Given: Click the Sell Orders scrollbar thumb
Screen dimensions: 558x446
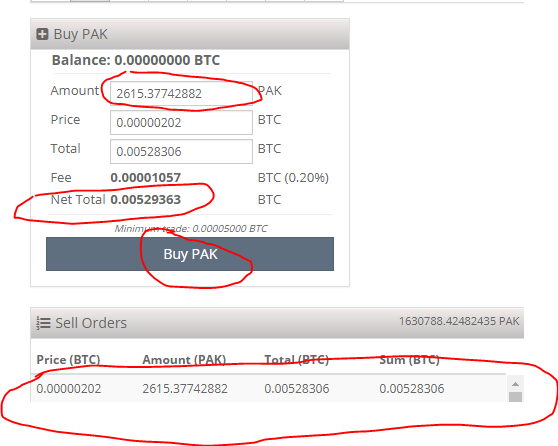Looking at the screenshot, I should (x=515, y=397).
